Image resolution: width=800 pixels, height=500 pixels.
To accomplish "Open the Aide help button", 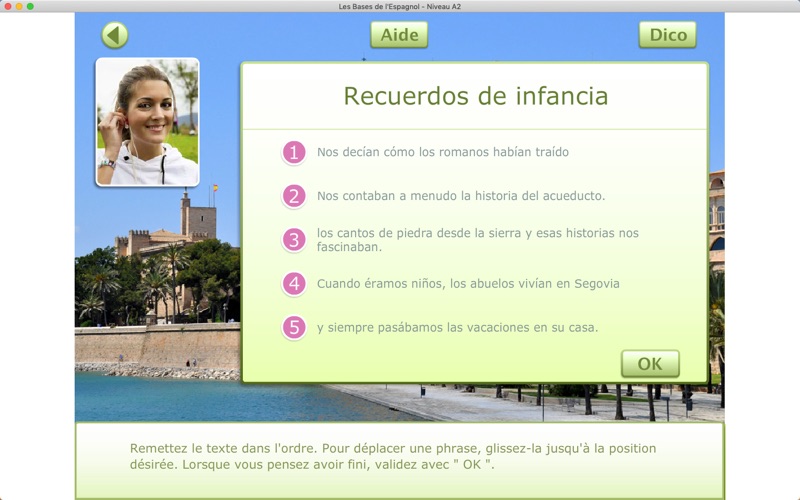I will point(399,35).
